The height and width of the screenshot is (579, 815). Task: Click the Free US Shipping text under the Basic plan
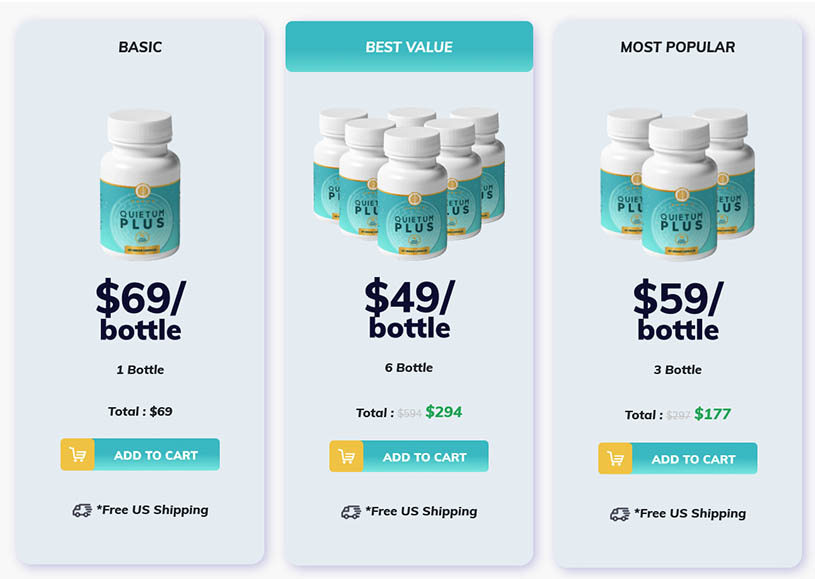click(x=152, y=510)
